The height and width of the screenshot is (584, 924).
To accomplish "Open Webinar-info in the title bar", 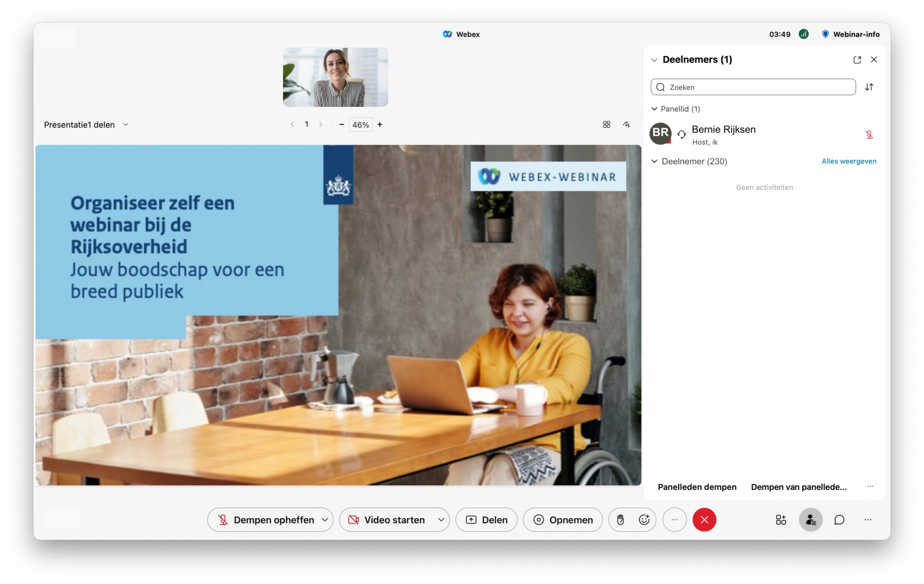I will [x=851, y=34].
